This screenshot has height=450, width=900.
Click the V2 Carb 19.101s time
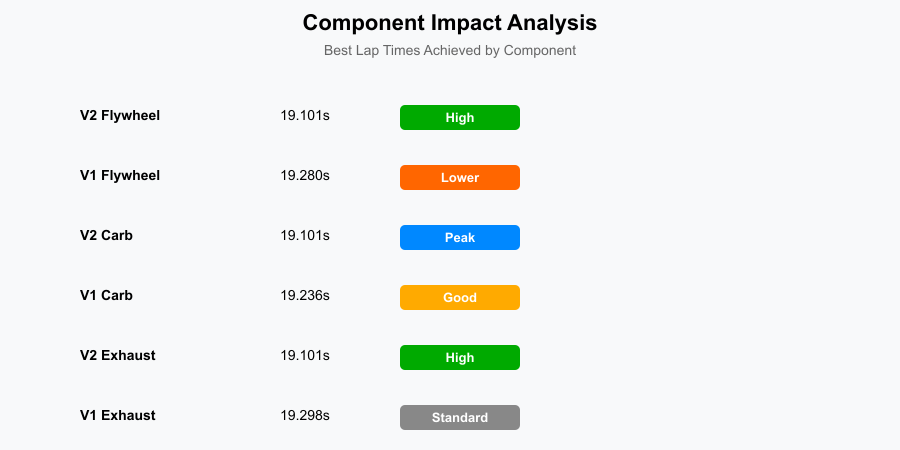[305, 236]
